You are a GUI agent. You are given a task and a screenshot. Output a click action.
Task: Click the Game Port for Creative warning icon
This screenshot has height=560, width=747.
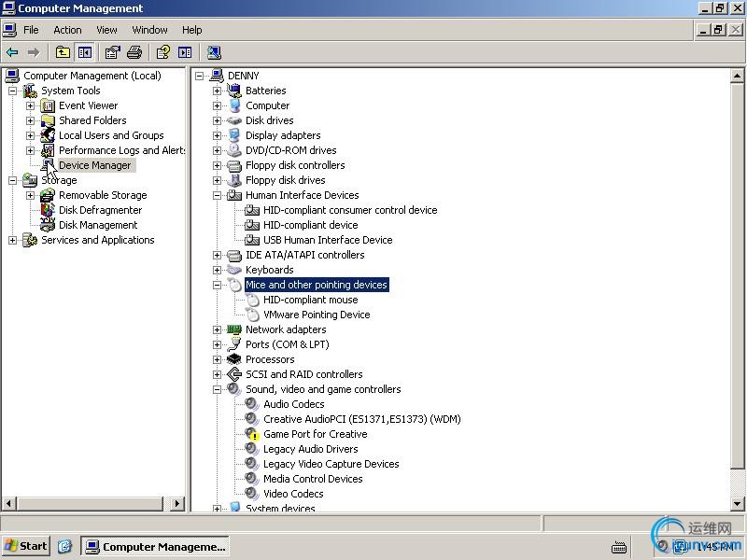click(x=252, y=434)
